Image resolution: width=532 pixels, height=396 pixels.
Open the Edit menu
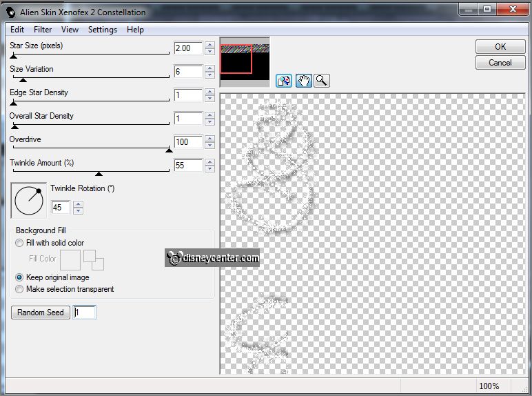(x=17, y=30)
